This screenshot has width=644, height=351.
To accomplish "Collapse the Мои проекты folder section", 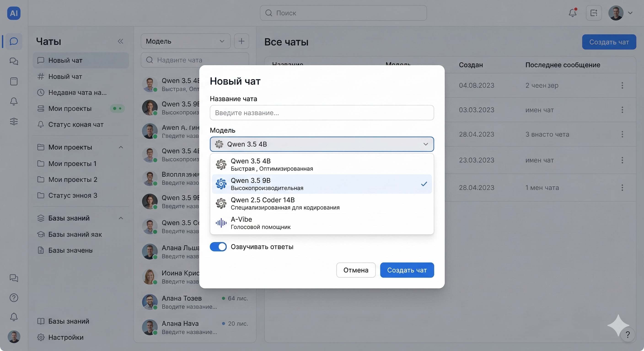I will (x=121, y=147).
